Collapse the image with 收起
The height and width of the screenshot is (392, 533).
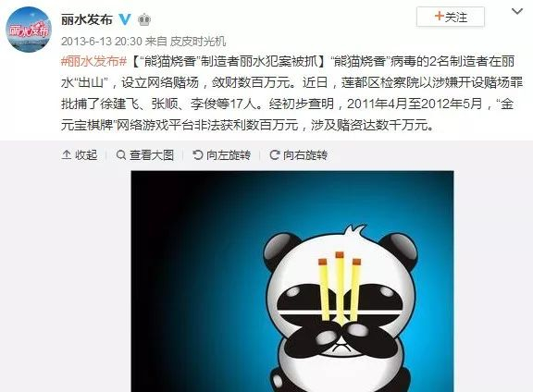coord(80,155)
